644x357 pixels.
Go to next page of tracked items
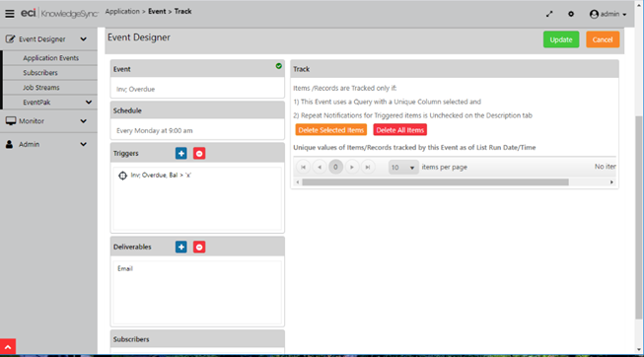click(x=351, y=168)
